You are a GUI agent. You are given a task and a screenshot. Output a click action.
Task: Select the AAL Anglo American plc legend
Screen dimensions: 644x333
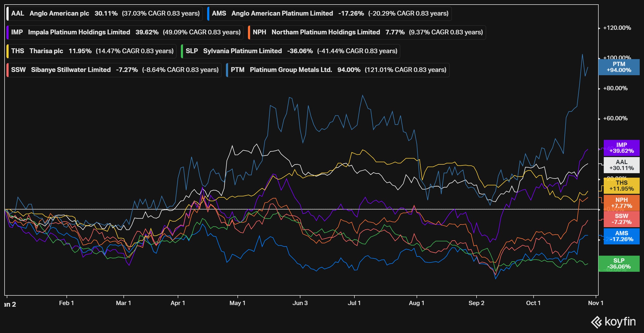[x=105, y=13]
